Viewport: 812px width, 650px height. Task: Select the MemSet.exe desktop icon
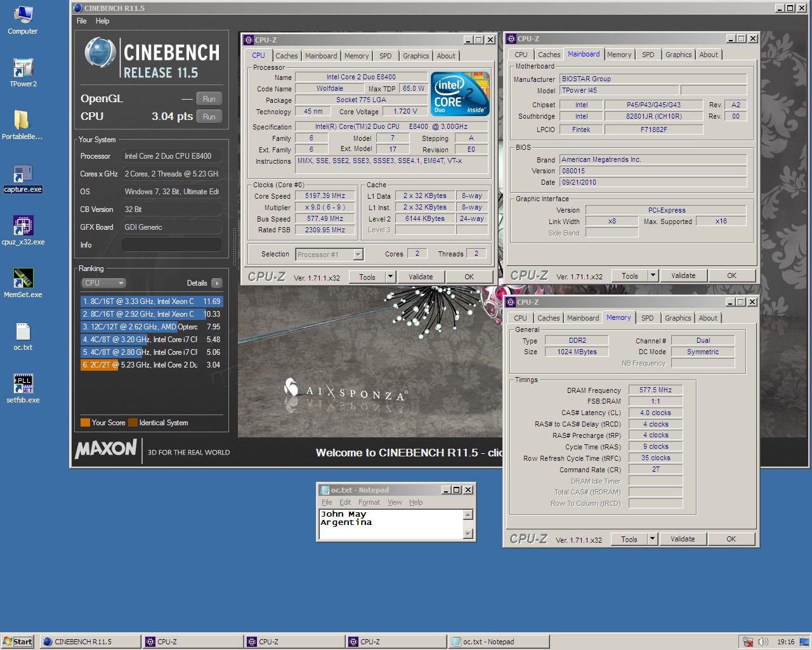(x=23, y=284)
